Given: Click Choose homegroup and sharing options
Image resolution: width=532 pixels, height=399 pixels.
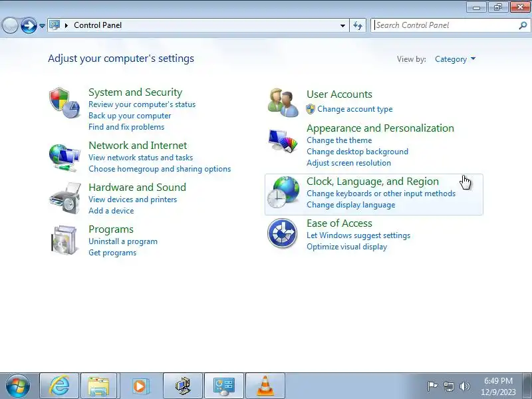Looking at the screenshot, I should pyautogui.click(x=160, y=169).
